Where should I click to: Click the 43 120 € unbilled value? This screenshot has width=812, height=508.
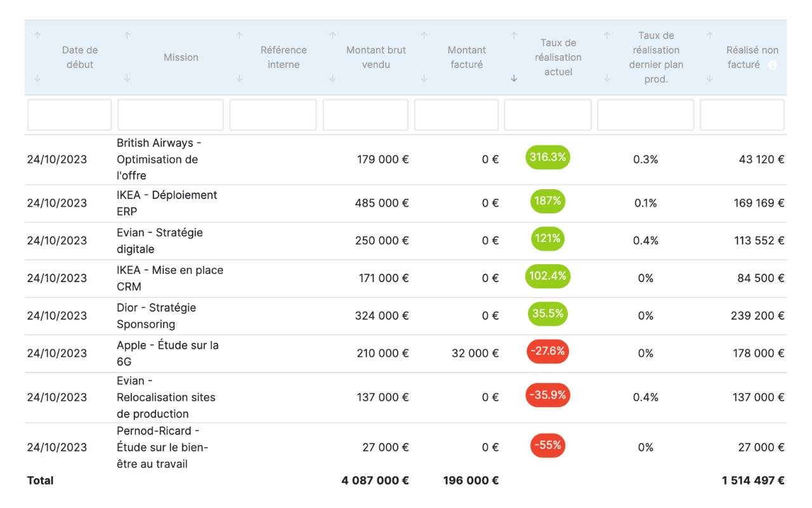762,159
